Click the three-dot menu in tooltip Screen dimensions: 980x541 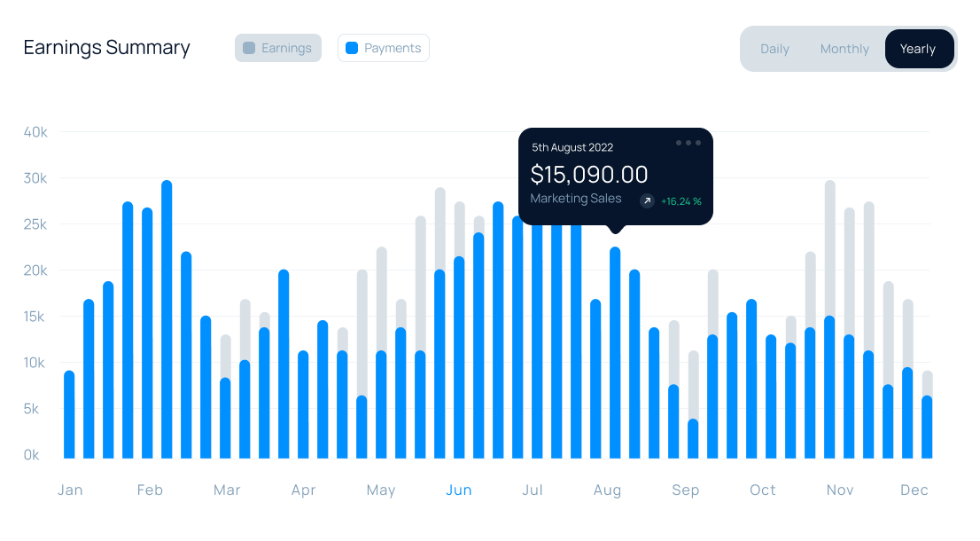click(688, 143)
